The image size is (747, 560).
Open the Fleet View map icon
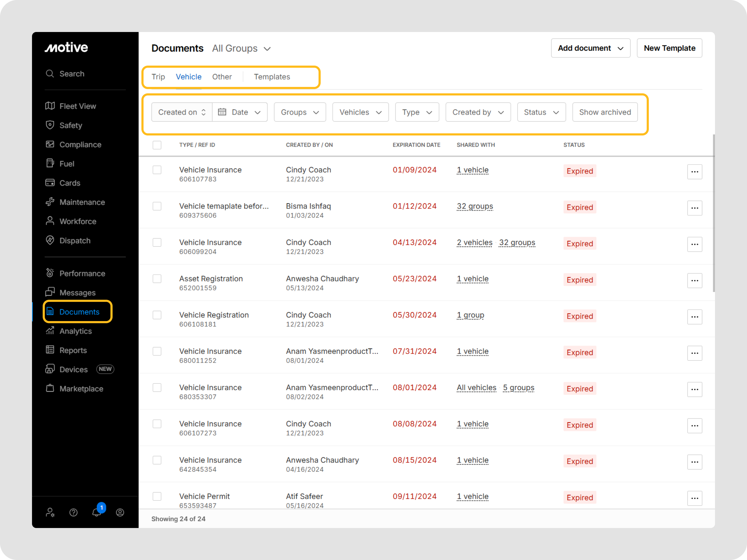(50, 106)
